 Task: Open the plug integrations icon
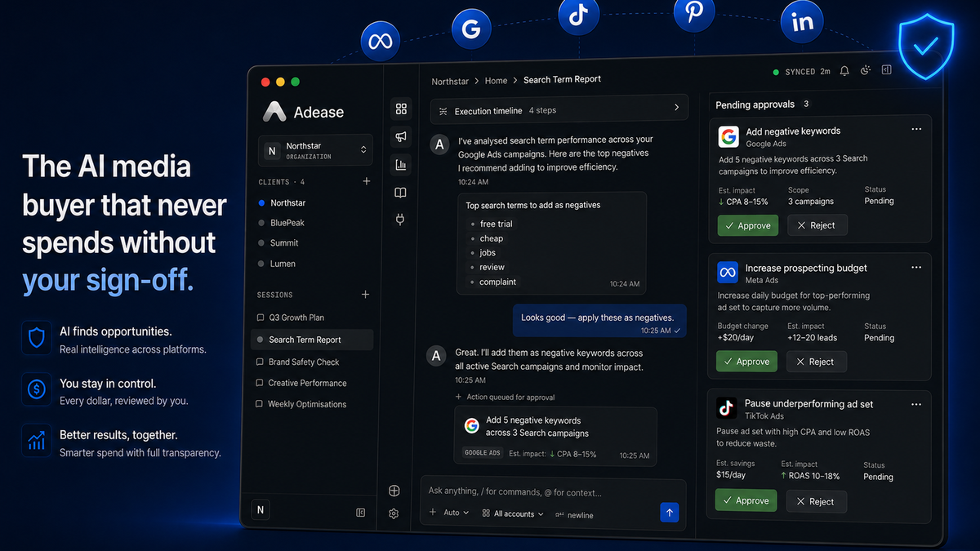400,220
